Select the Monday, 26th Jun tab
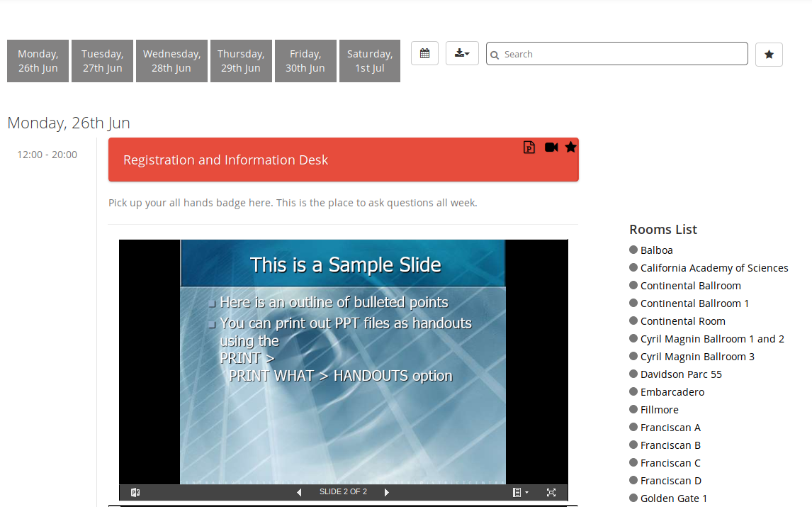The image size is (812, 507). coord(38,61)
